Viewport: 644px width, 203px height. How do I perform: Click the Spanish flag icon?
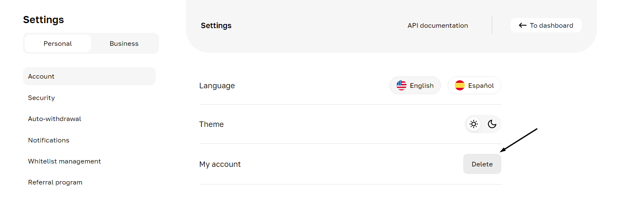click(x=460, y=85)
